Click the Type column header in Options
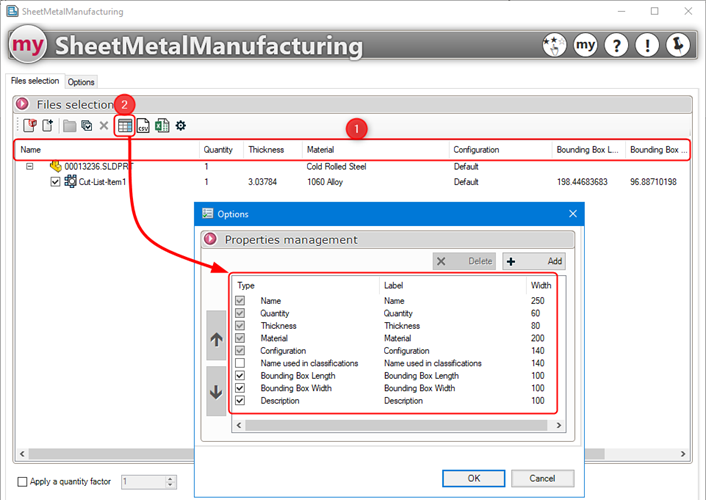706x500 pixels. 306,285
